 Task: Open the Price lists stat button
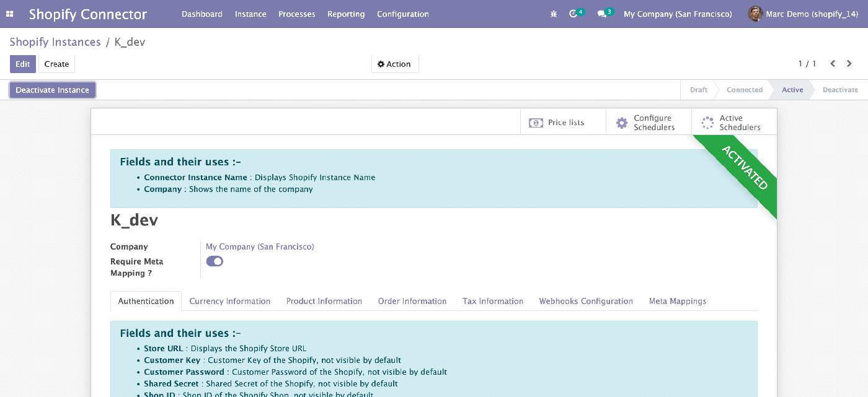[563, 123]
